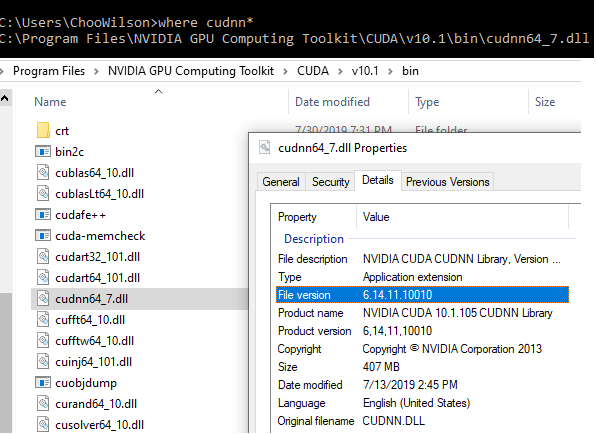Select the Date modified 7/13/2019 row
This screenshot has width=596, height=434.
tap(422, 385)
